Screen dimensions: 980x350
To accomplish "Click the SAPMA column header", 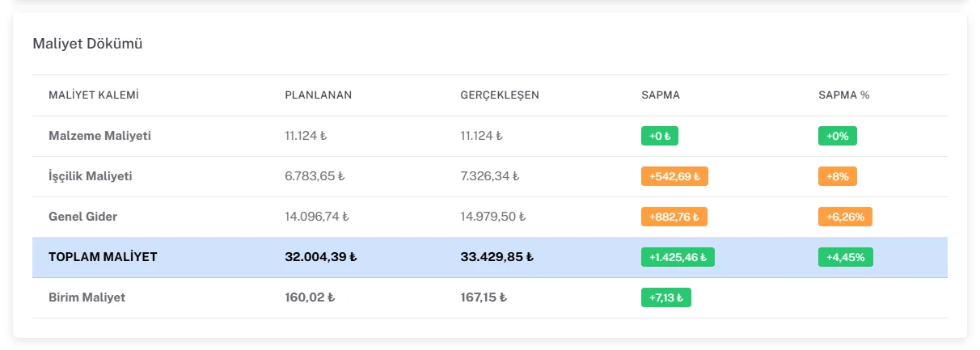I will click(661, 95).
